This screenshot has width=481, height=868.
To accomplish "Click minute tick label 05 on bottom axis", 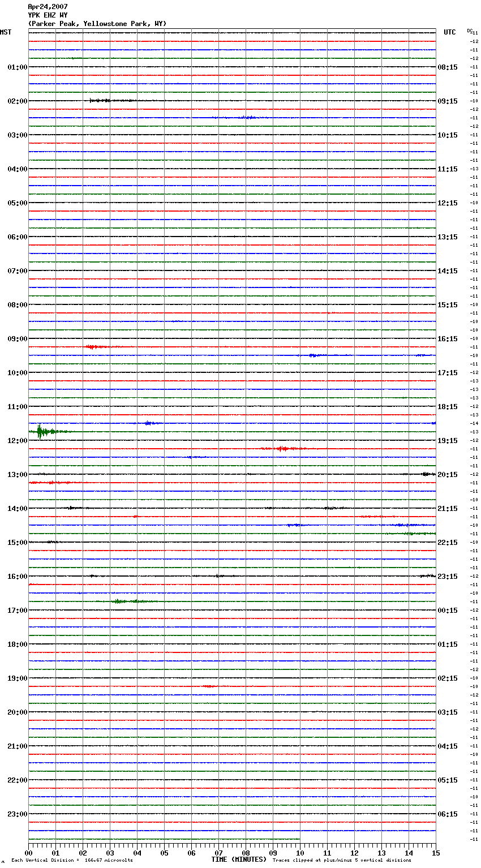I will (x=164, y=853).
